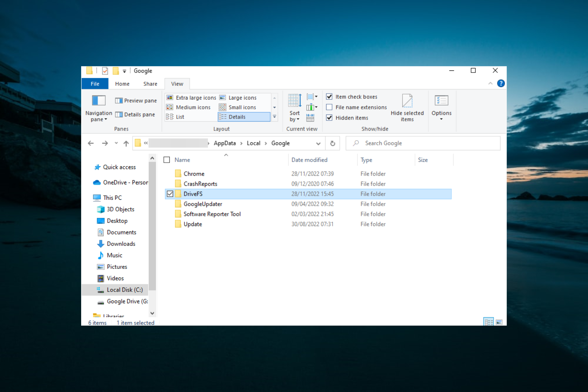Click AppData in the address path

coord(225,143)
